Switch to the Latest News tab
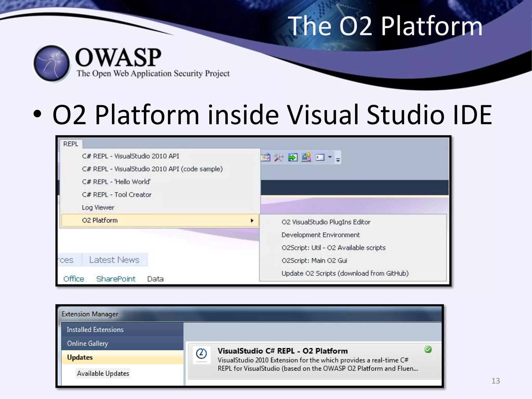This screenshot has width=532, height=399. tap(114, 260)
